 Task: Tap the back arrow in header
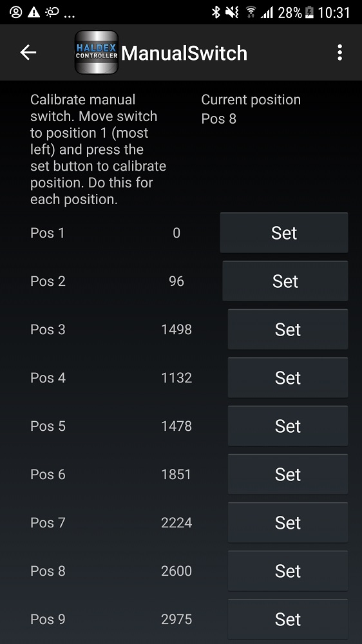point(28,53)
